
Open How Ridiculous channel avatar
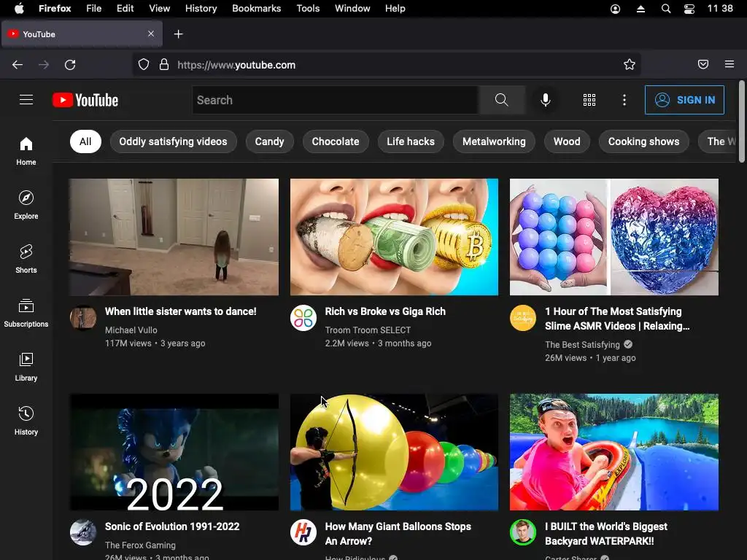(303, 532)
